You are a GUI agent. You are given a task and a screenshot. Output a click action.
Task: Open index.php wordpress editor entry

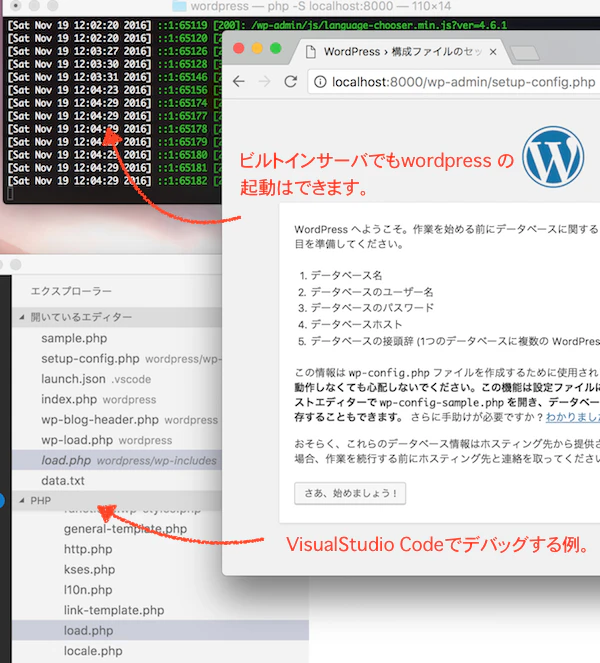(x=117, y=399)
